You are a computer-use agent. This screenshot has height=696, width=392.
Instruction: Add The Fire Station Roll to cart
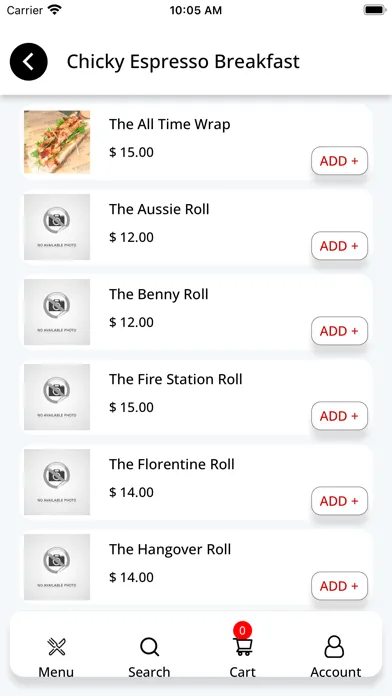(340, 416)
